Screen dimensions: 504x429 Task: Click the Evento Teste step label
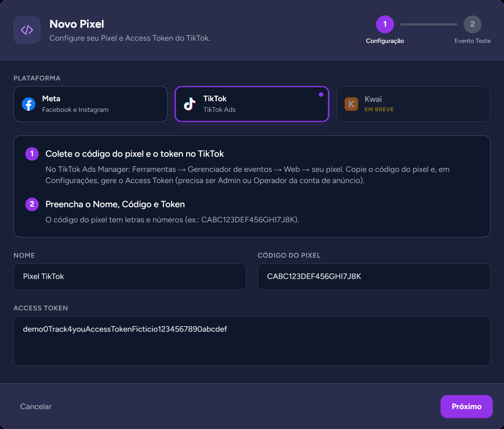[472, 41]
